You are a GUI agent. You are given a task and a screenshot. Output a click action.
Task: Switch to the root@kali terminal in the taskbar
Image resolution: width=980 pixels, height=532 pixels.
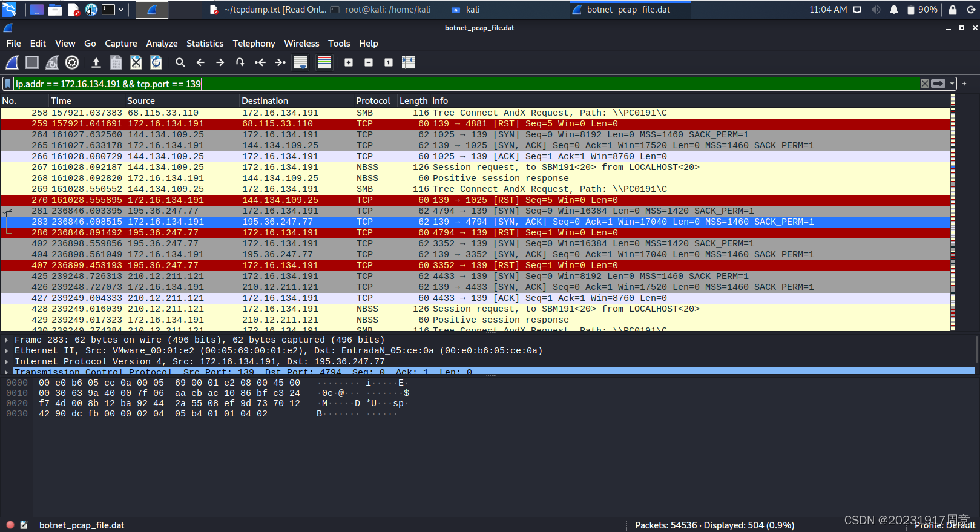pyautogui.click(x=380, y=10)
